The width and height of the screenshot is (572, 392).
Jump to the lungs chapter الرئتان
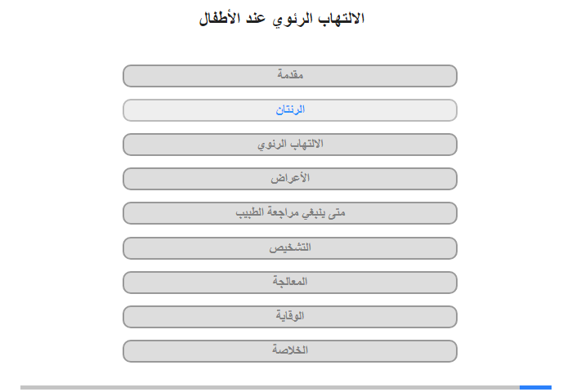point(290,110)
